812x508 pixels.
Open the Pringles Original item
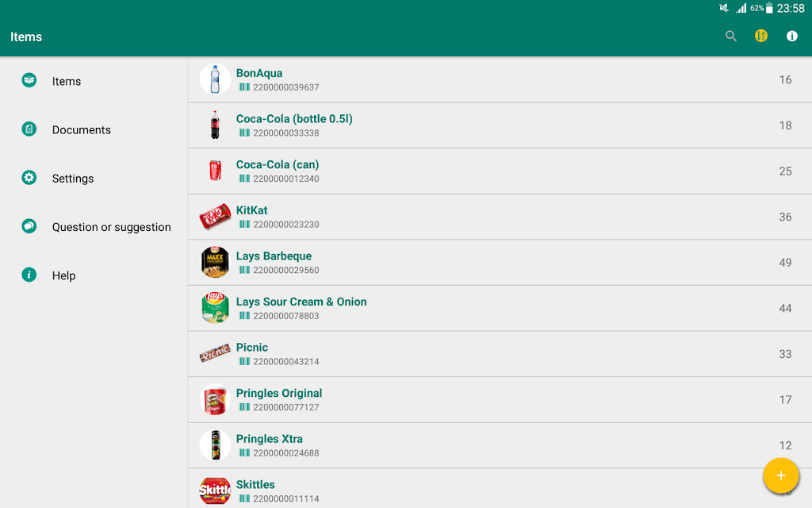500,400
